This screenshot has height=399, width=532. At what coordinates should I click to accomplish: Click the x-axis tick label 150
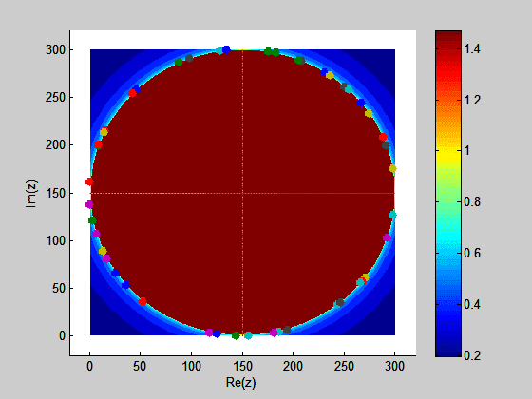tap(242, 366)
